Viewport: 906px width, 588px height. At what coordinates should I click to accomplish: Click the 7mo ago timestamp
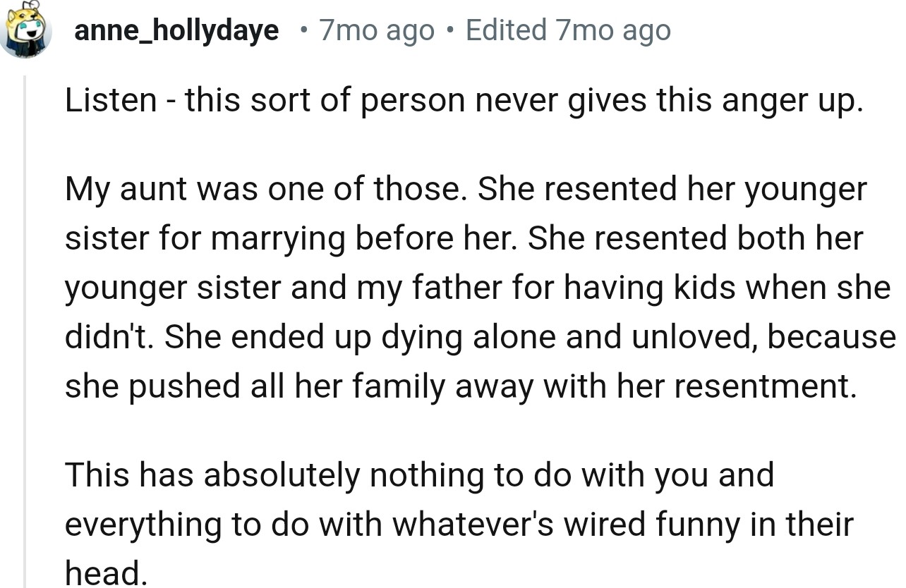377,30
